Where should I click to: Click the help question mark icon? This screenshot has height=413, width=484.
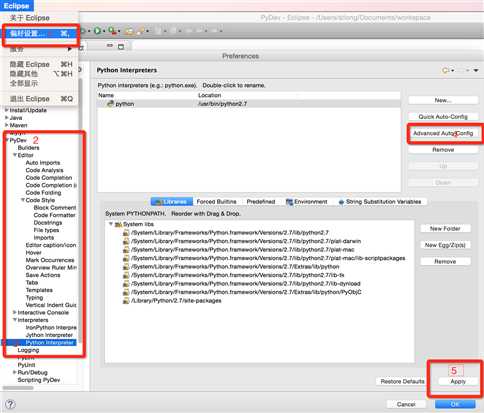click(10, 404)
